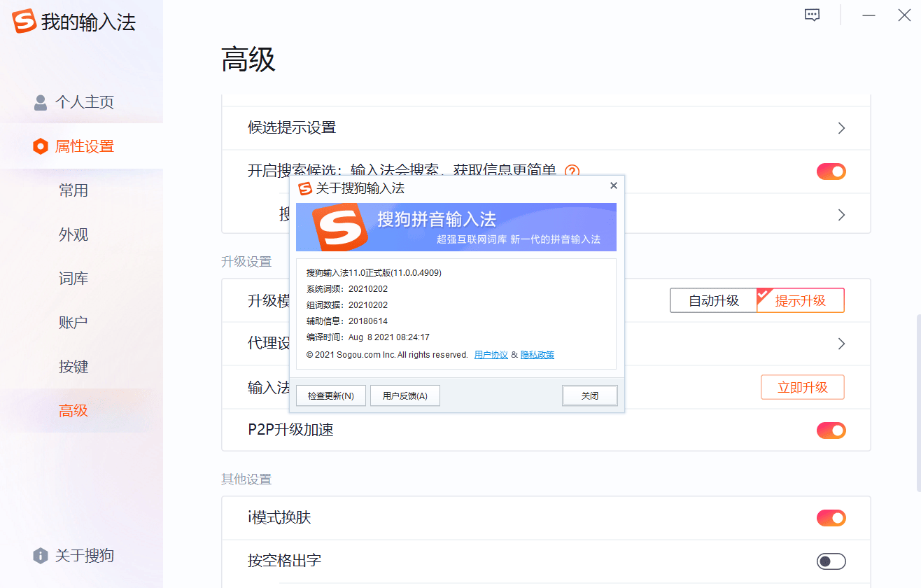This screenshot has width=921, height=588.
Task: Select 提示升级 upgrade mode
Action: click(x=801, y=300)
